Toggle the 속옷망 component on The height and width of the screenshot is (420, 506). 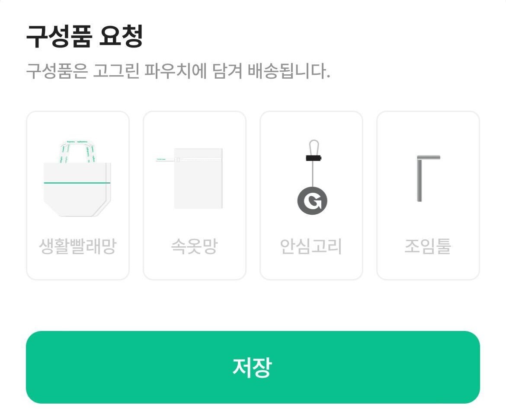(194, 195)
